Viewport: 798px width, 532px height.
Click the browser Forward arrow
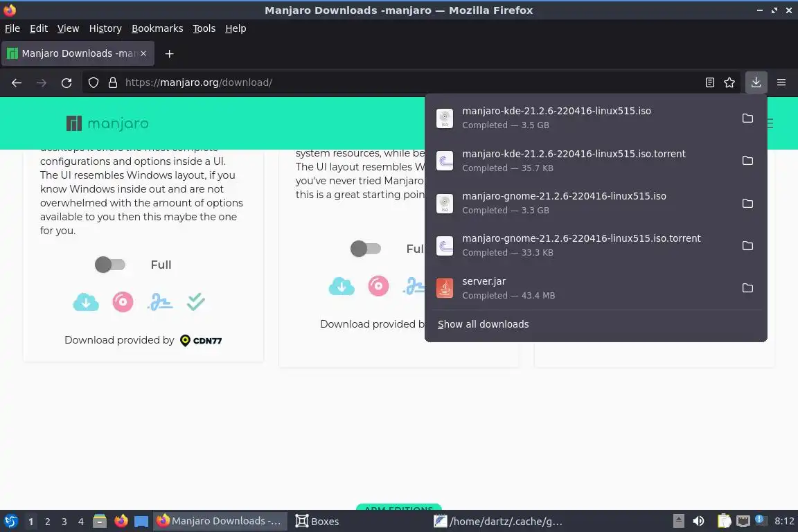[x=42, y=82]
